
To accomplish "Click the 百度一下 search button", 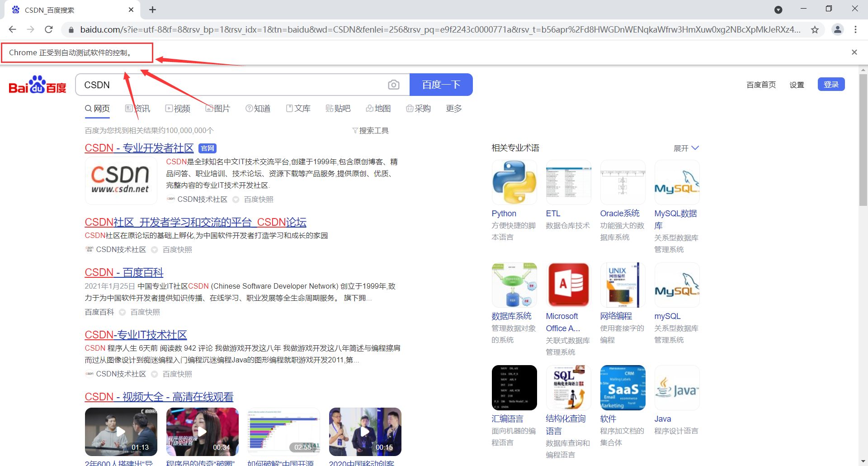I will pyautogui.click(x=441, y=85).
